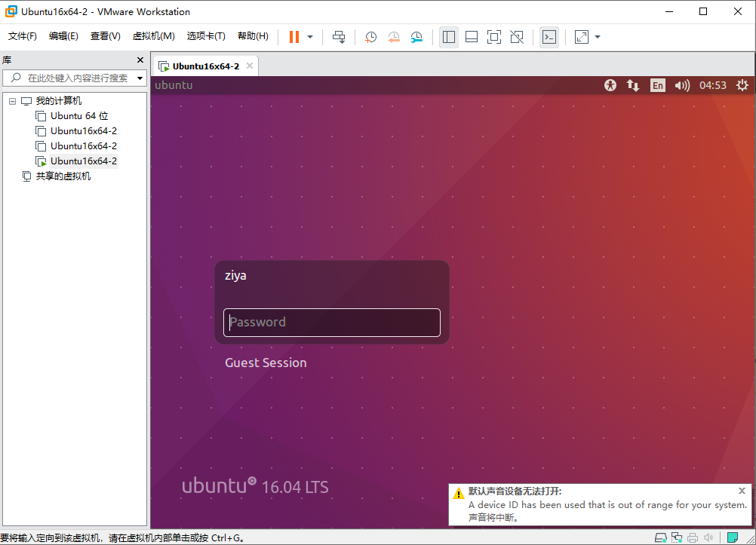Open the 选项卡(T) menu
This screenshot has height=545, width=756.
coord(206,36)
